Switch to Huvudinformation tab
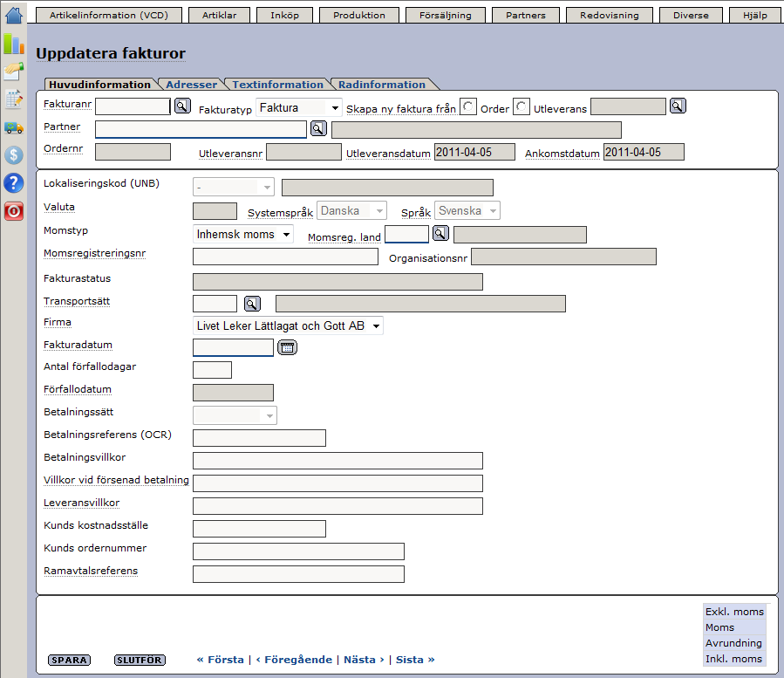This screenshot has width=784, height=678. tap(100, 84)
